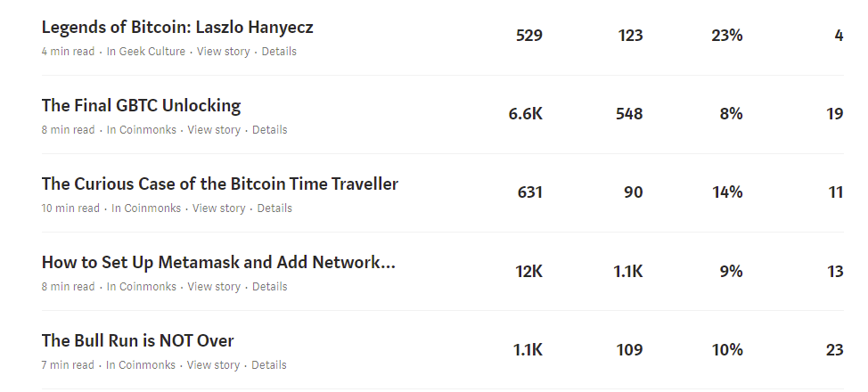The image size is (868, 392).
Task: Visit the Geek Culture publication link
Action: pyautogui.click(x=152, y=52)
